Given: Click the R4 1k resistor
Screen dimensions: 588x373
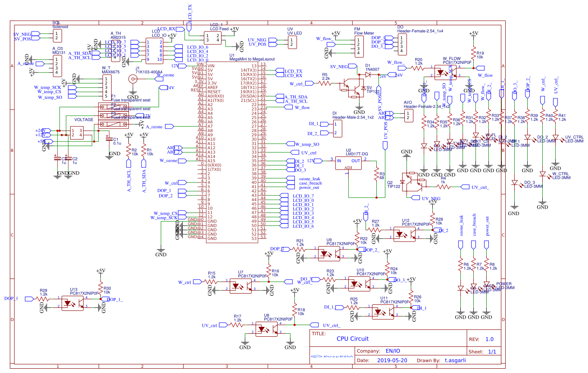Looking at the screenshot, I should tap(443, 187).
